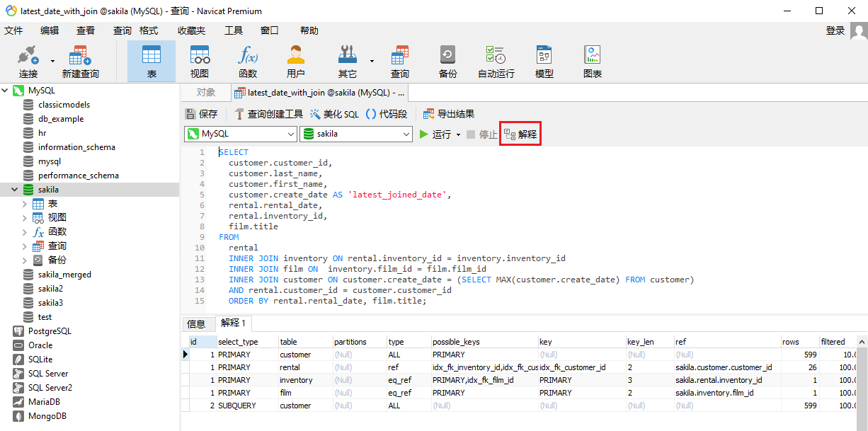868x431 pixels.
Task: Expand the 函数 node under sakila
Action: (x=25, y=232)
